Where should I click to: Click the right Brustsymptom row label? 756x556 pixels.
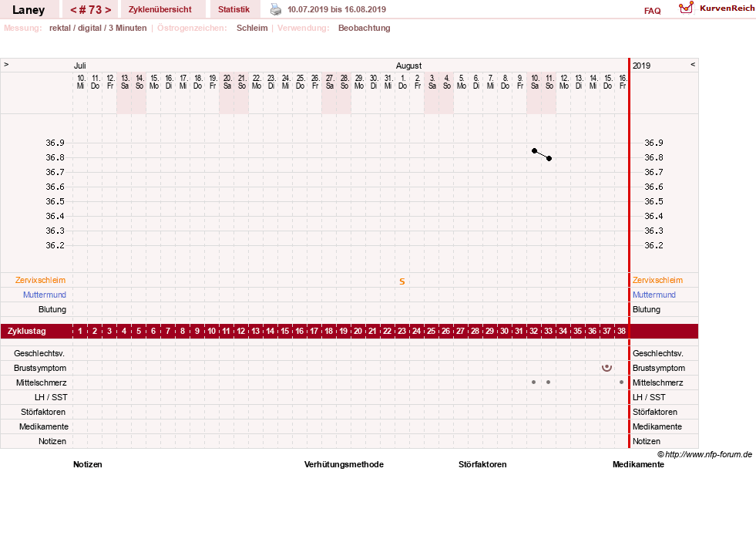(x=659, y=368)
